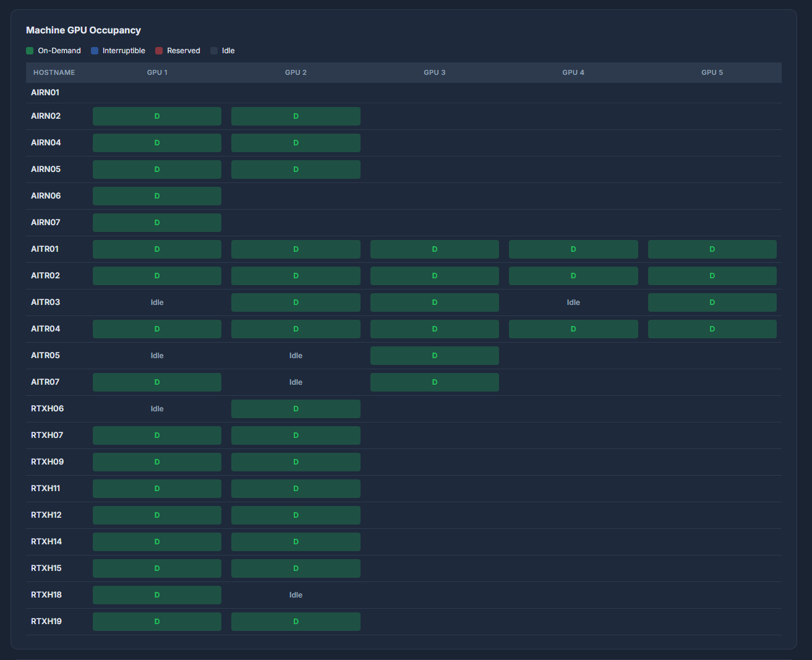Select RTXH18 GPU 2 Idle cell
This screenshot has width=812, height=660.
(296, 595)
